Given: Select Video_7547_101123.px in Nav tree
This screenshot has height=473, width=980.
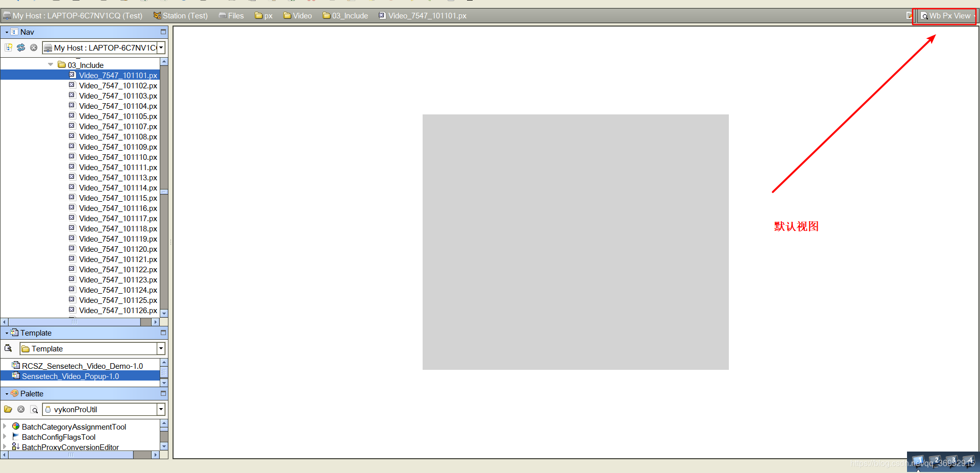Looking at the screenshot, I should (x=118, y=279).
